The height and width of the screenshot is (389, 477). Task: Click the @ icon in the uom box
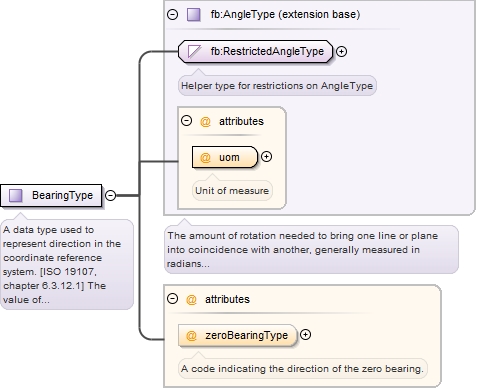pos(205,157)
